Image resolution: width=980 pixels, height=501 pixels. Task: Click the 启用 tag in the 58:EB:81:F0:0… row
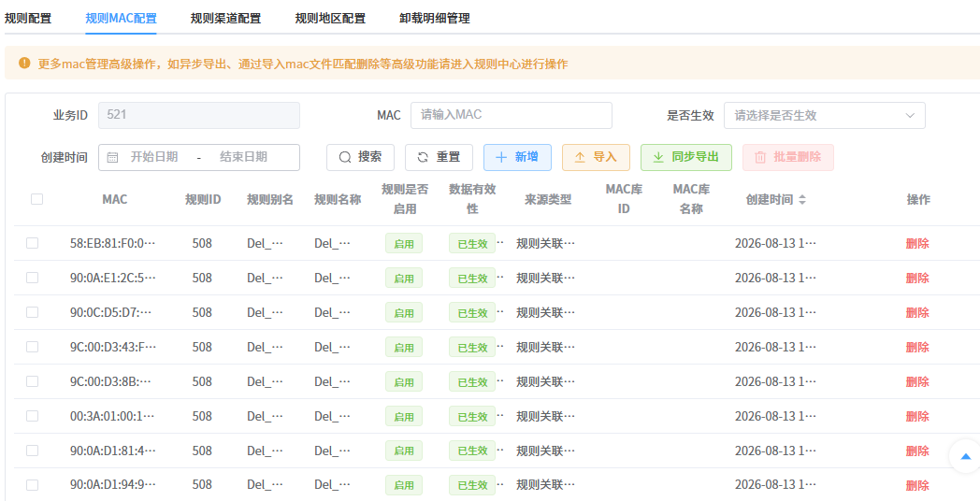pos(404,244)
